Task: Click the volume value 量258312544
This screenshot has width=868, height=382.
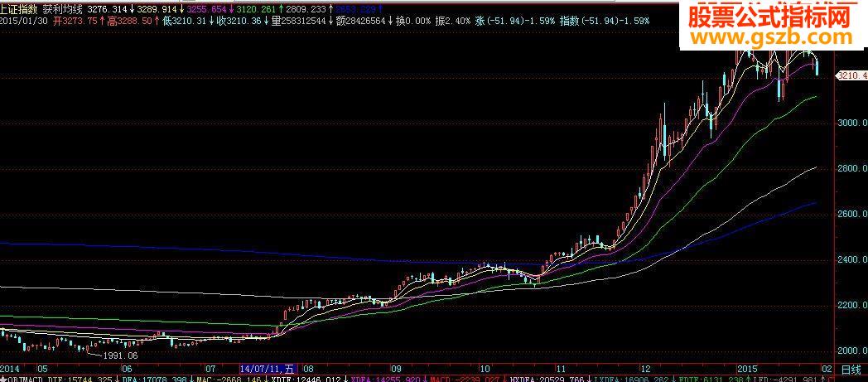Action: tap(298, 21)
